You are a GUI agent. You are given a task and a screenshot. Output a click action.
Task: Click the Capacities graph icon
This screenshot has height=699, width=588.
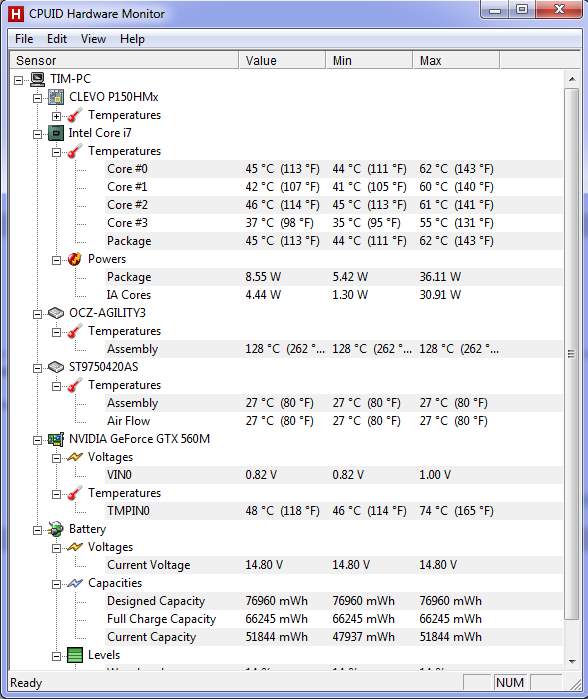click(74, 583)
